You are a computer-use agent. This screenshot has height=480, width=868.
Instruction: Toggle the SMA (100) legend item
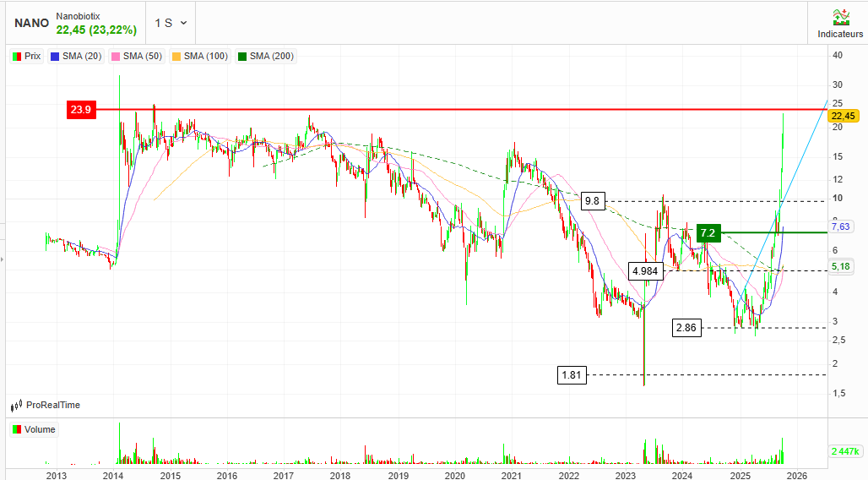click(200, 56)
